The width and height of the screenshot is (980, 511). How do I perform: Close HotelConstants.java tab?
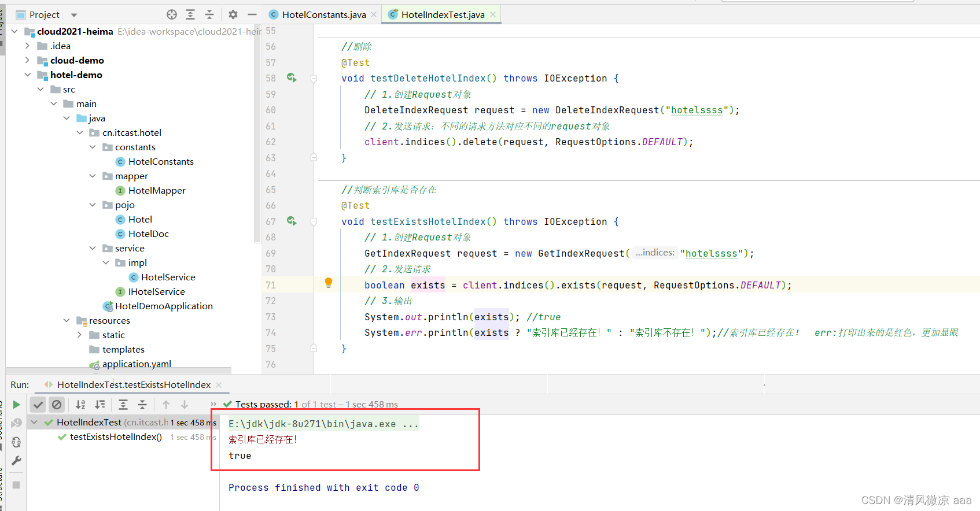(374, 14)
